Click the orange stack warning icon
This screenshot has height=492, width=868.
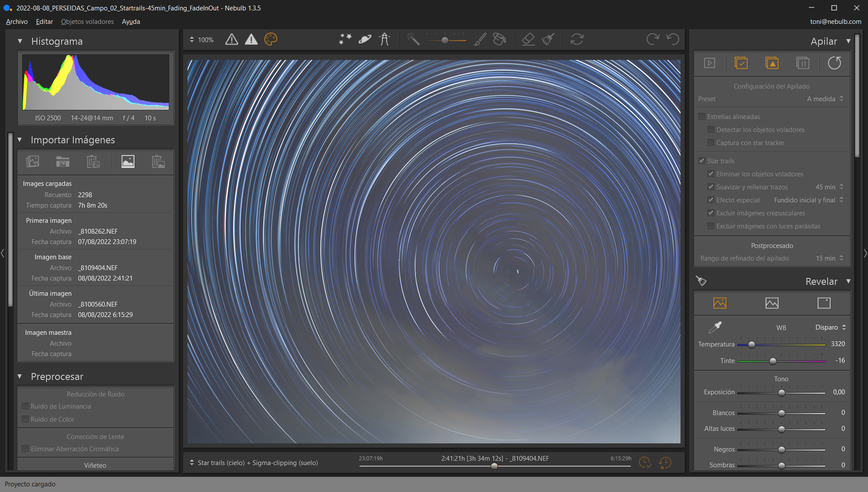click(772, 63)
